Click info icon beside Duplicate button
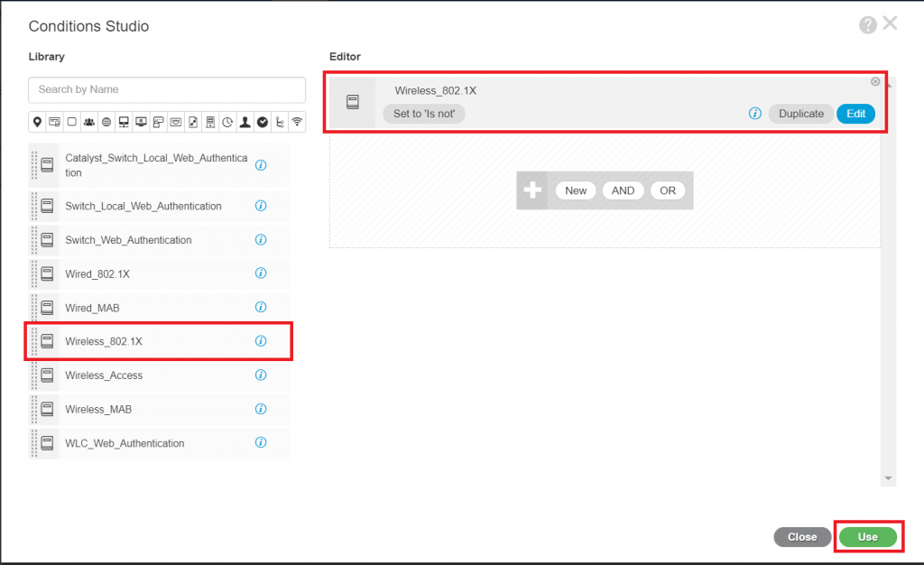Screen dimensions: 924x565 pyautogui.click(x=755, y=114)
